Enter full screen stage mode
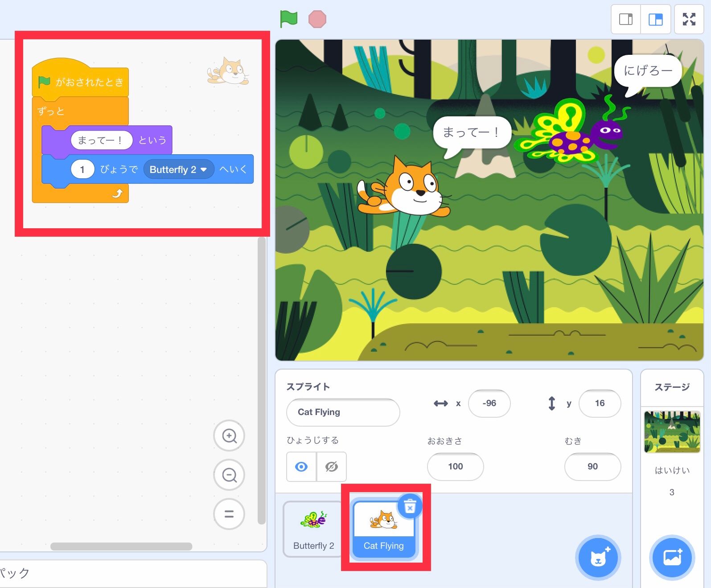 pos(689,19)
